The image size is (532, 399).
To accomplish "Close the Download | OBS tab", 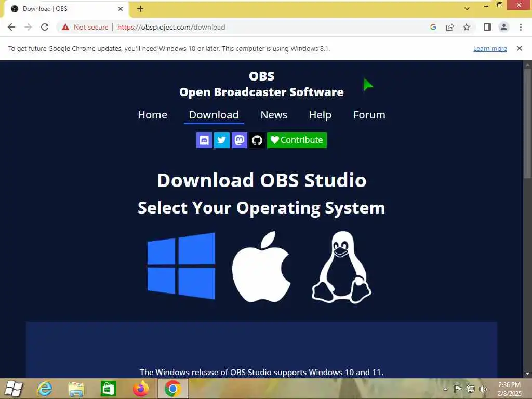I will click(121, 9).
